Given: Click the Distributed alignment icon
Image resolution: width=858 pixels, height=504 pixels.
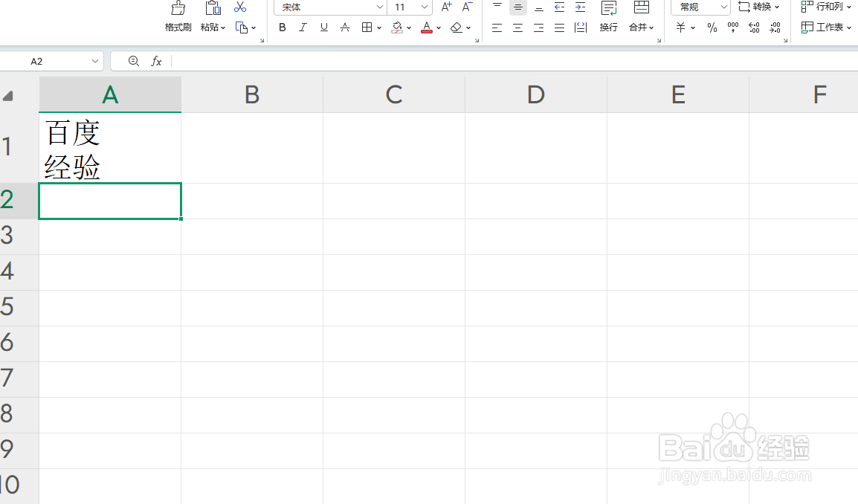Looking at the screenshot, I should click(581, 28).
